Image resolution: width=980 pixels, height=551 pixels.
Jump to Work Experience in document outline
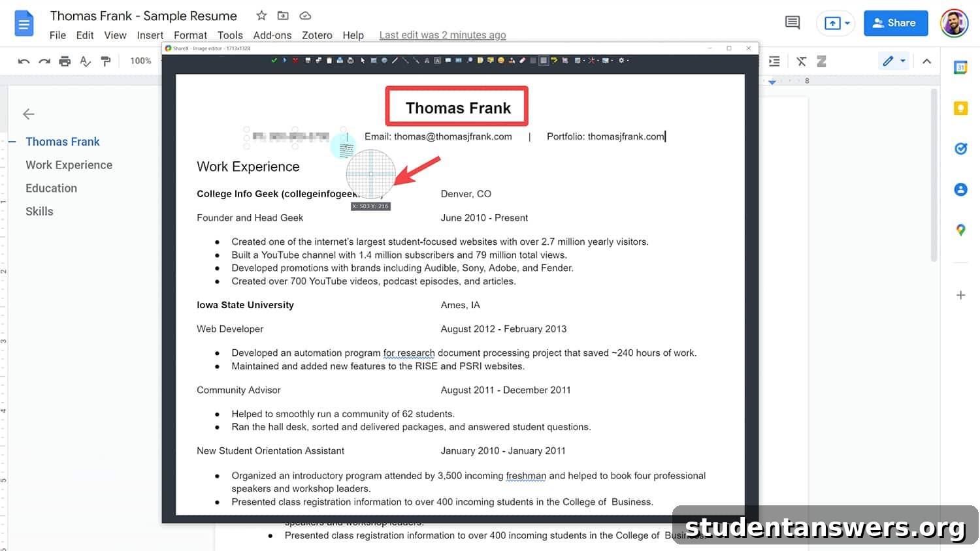[x=69, y=165]
